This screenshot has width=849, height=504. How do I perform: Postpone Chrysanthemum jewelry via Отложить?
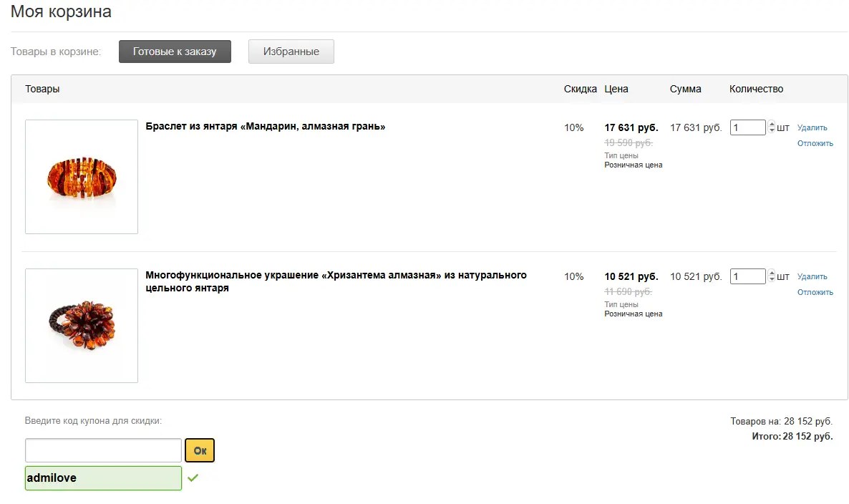click(815, 292)
